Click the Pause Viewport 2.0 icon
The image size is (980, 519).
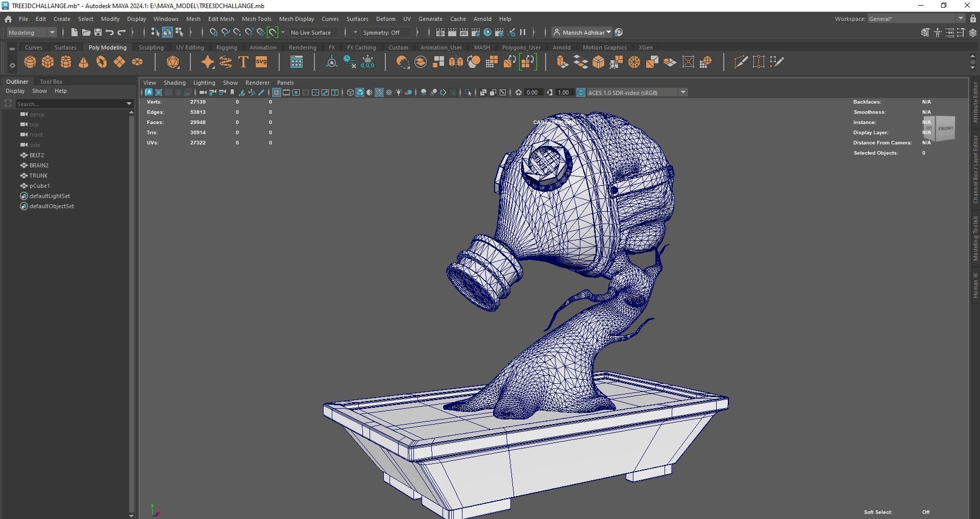(523, 33)
